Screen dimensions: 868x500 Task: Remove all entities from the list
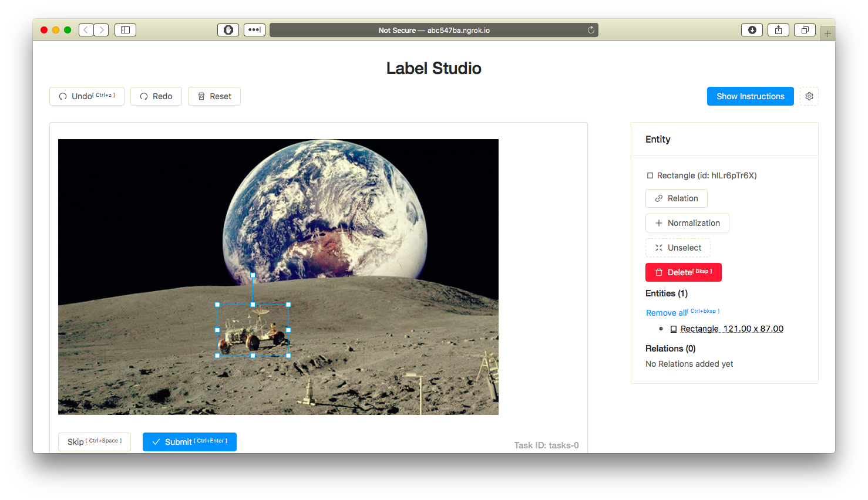pyautogui.click(x=667, y=312)
